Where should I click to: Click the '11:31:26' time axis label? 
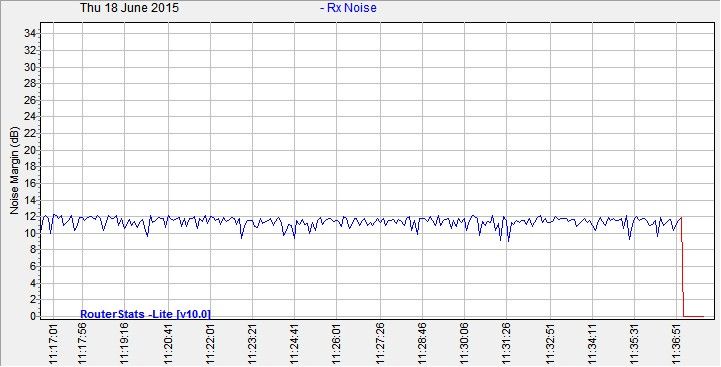click(507, 343)
